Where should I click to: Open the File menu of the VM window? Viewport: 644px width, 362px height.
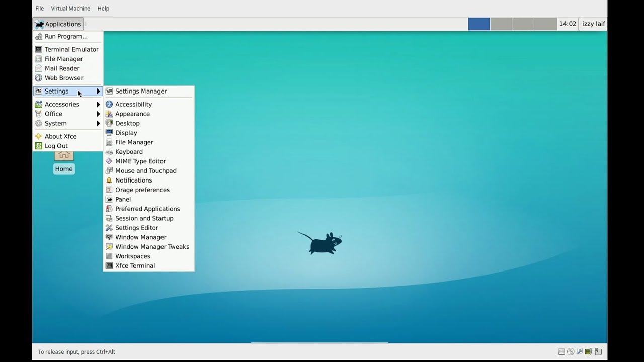click(x=40, y=9)
